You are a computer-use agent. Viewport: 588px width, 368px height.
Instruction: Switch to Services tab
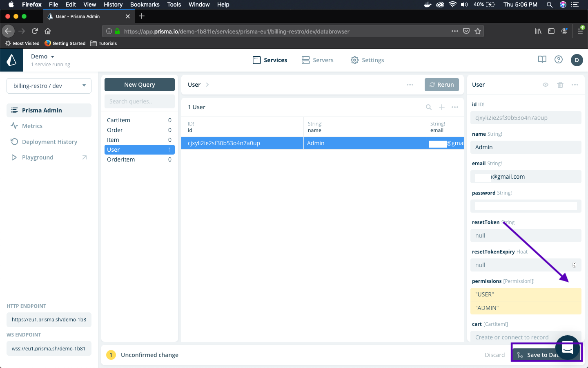[270, 60]
